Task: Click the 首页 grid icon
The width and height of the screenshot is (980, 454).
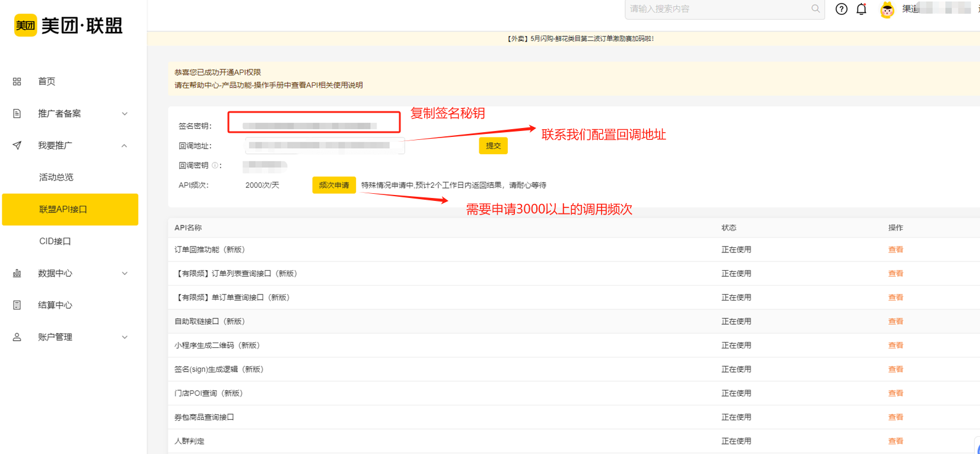Action: (x=17, y=82)
